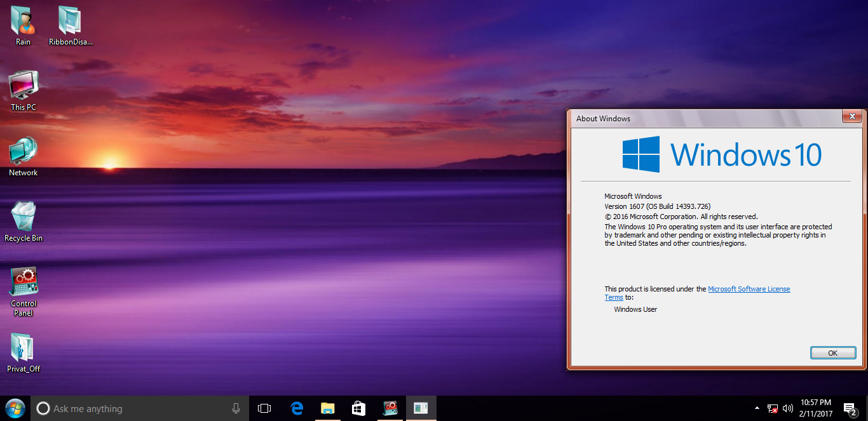
Task: Select the Recycle Bin icon
Action: pyautogui.click(x=24, y=222)
